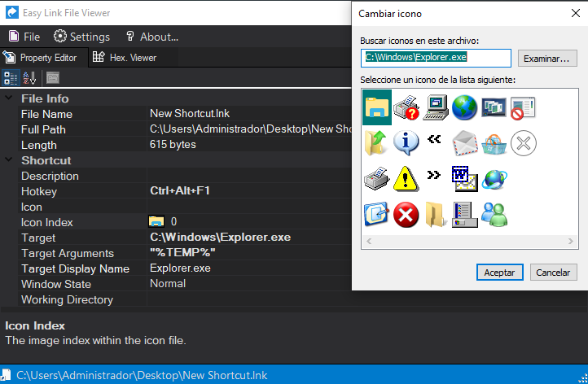The width and height of the screenshot is (588, 384).
Task: Choose the blue document shortcut icon
Action: click(x=377, y=215)
